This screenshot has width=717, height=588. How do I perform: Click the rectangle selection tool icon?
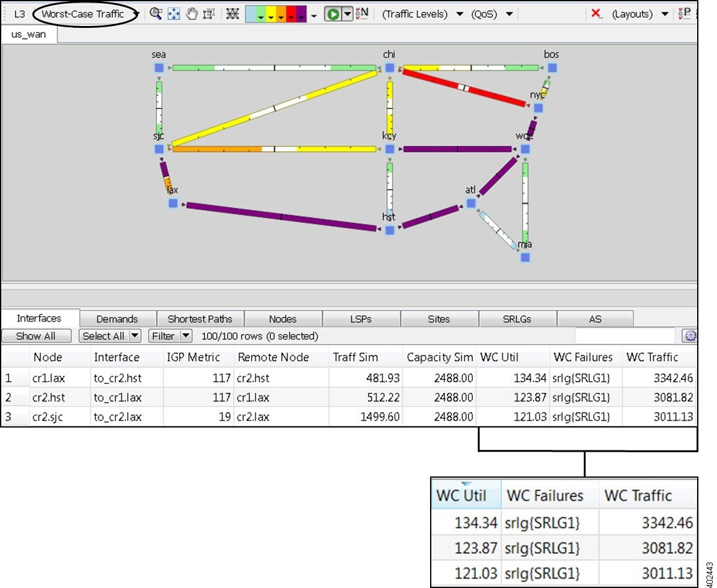[209, 14]
